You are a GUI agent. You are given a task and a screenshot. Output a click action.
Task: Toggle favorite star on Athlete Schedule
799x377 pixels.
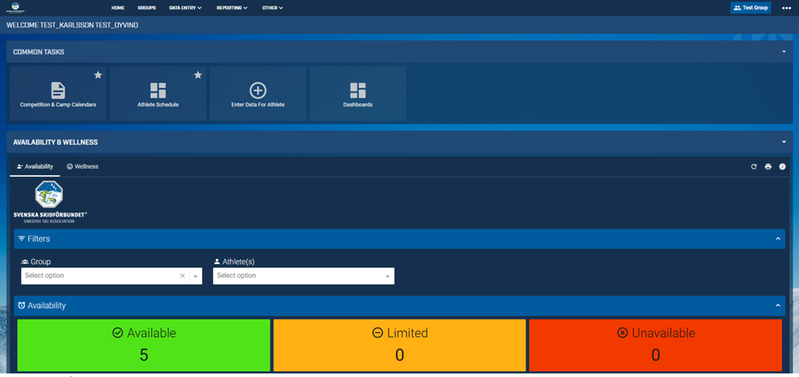[198, 75]
